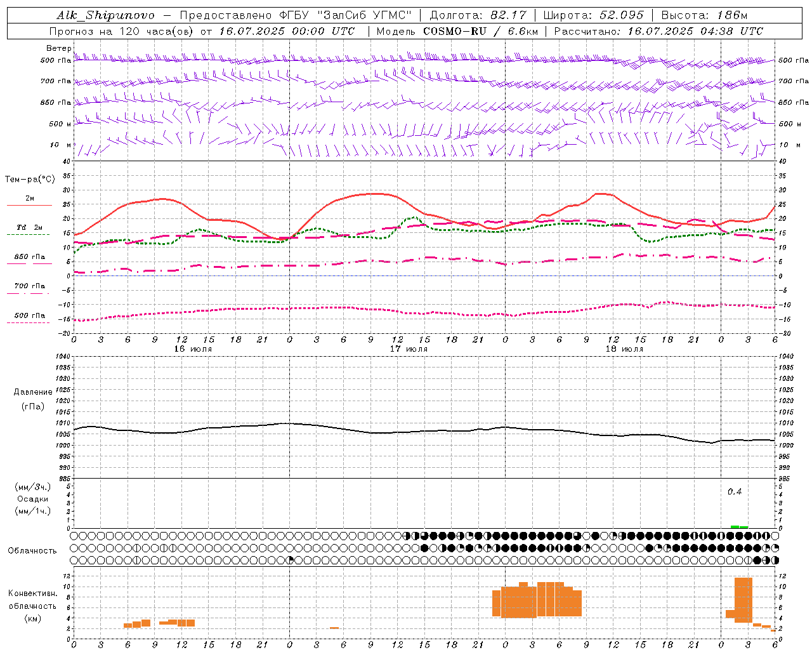The width and height of the screenshot is (812, 650).
Task: Click the pink dotted sample under '500 гПа' legend
Action: point(28,322)
